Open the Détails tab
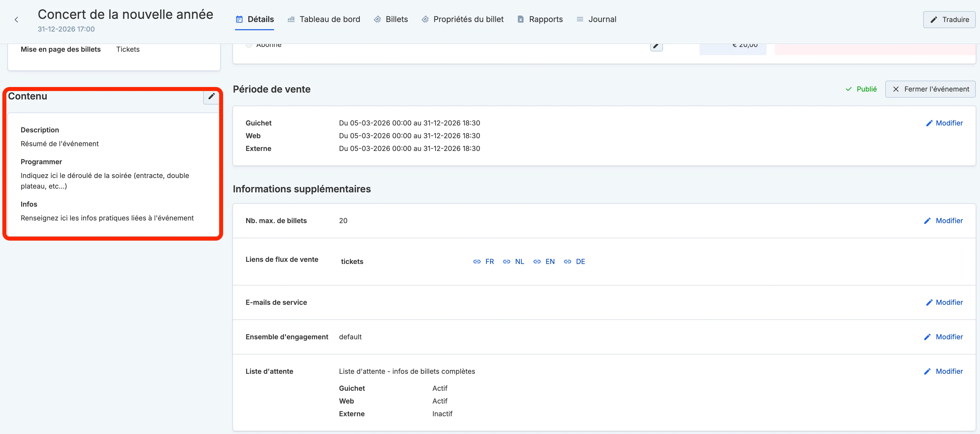Viewport: 980px width, 434px height. click(254, 19)
